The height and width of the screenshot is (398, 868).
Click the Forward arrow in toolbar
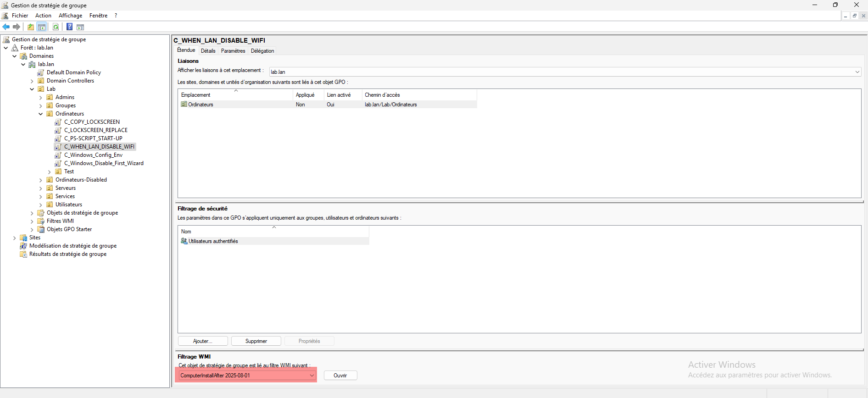(17, 27)
